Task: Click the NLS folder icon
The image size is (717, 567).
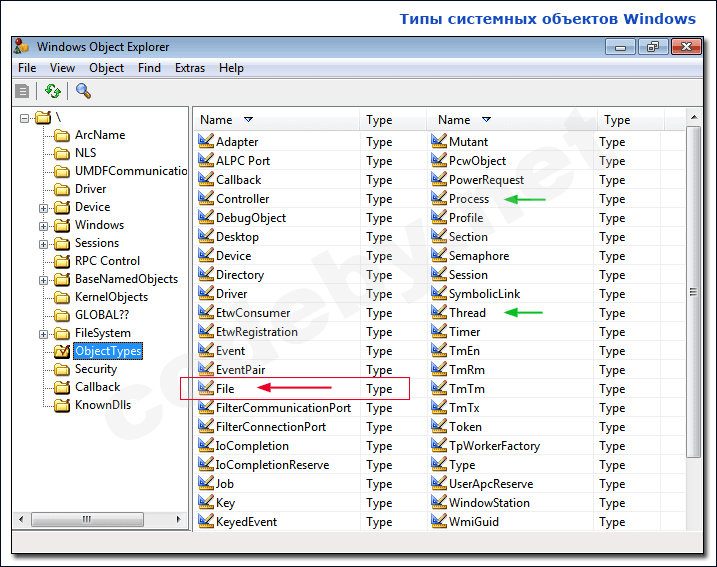Action: (x=62, y=153)
